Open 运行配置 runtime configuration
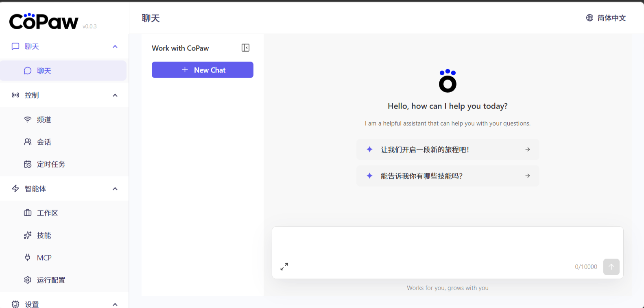This screenshot has height=308, width=644. click(51, 280)
